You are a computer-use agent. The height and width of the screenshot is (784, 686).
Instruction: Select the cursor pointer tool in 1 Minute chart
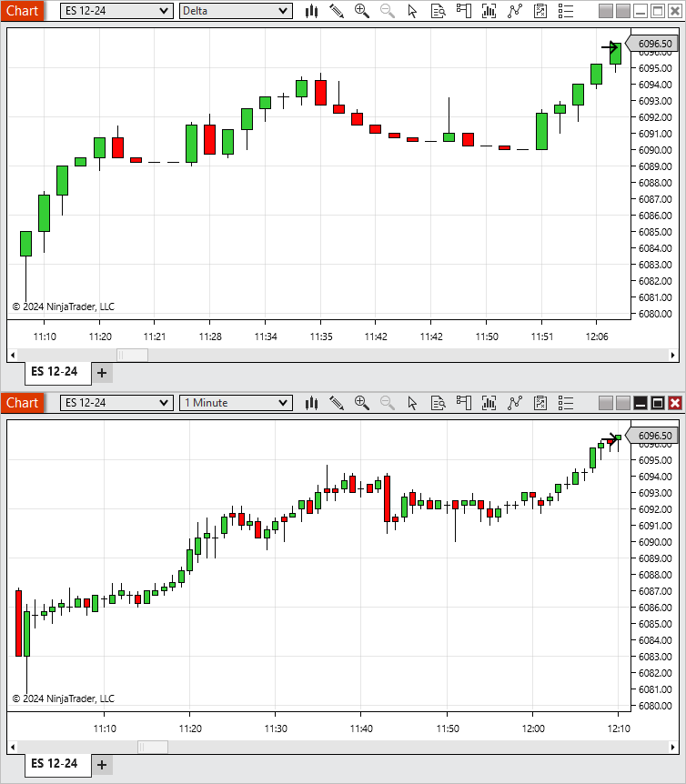click(413, 403)
